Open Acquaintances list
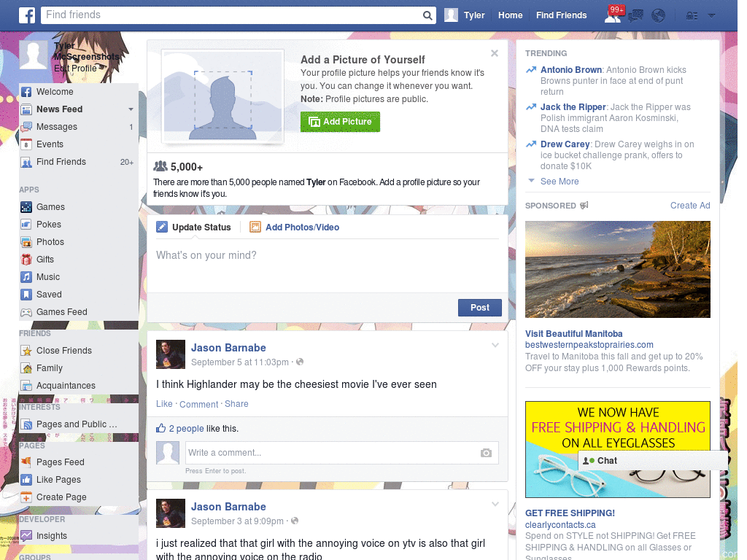Screen dimensions: 747x560 click(x=79, y=386)
